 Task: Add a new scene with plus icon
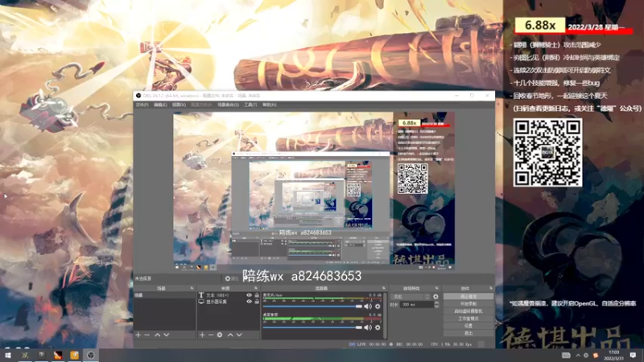coord(138,335)
